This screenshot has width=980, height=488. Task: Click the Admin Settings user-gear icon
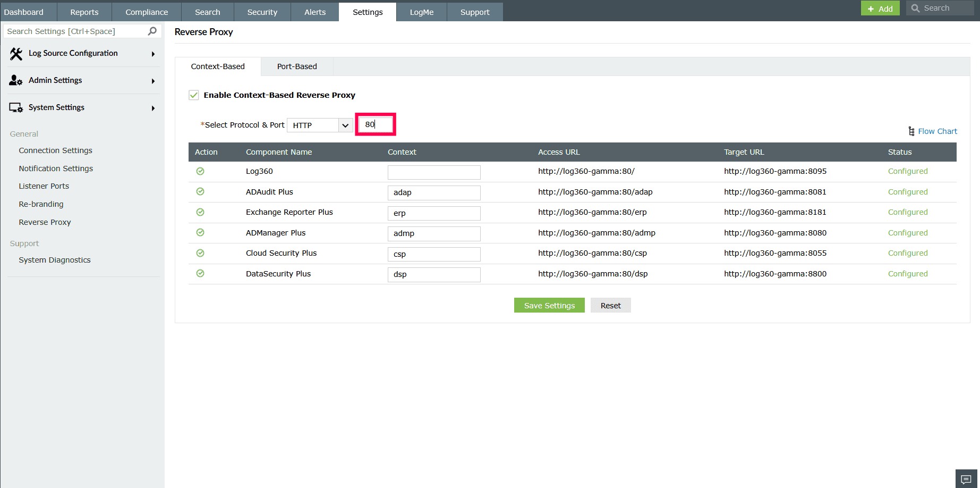(x=16, y=80)
